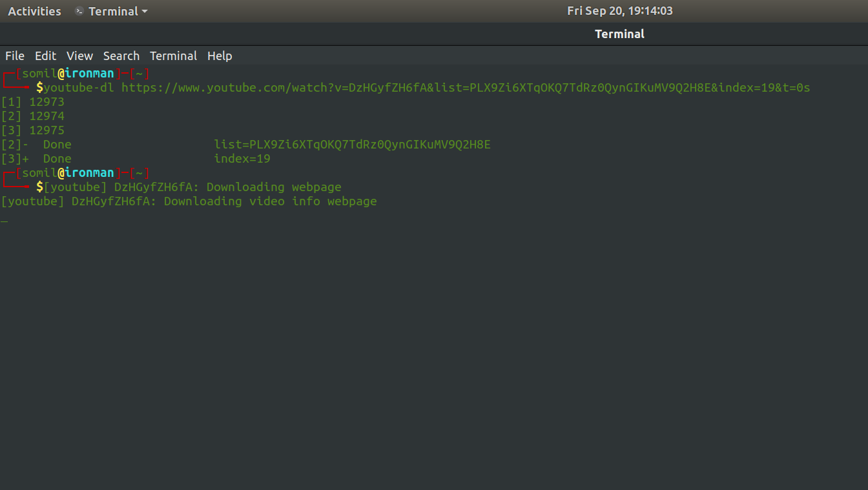
Task: Expand the Terminal app menu arrow
Action: click(x=144, y=12)
